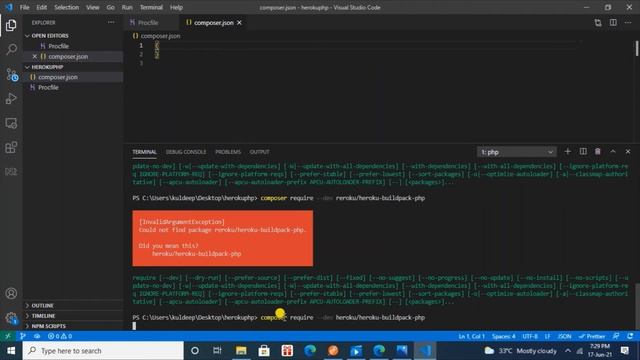Viewport: 640px width, 360px height.
Task: Open the Search view in activity bar
Action: click(11, 49)
